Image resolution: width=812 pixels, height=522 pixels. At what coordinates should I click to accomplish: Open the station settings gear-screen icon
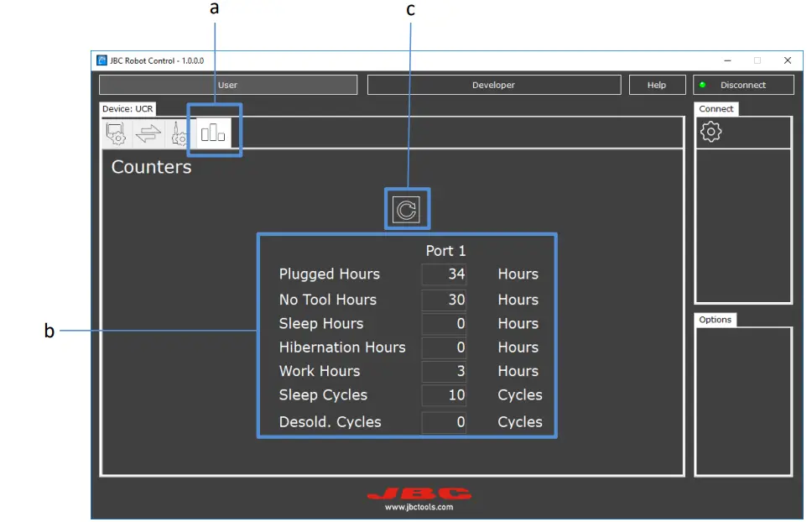pos(116,133)
